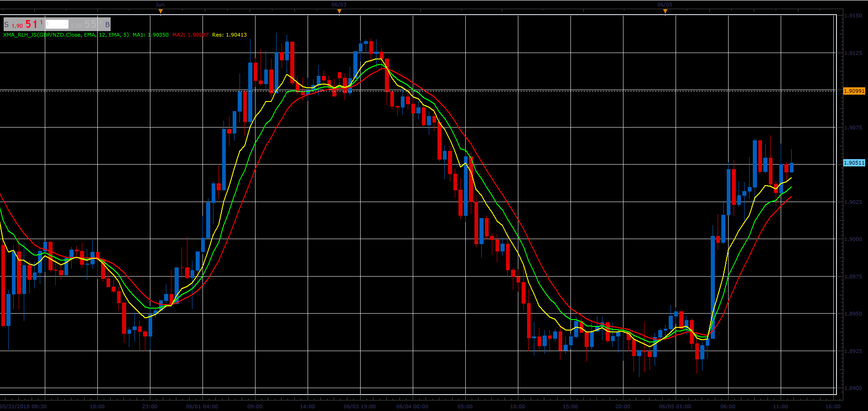This screenshot has width=868, height=411.
Task: Click the 11:00 time axis label
Action: click(780, 406)
